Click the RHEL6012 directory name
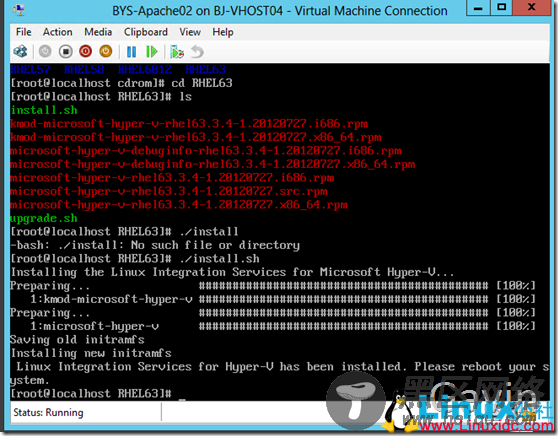This screenshot has height=436, width=558. (145, 69)
